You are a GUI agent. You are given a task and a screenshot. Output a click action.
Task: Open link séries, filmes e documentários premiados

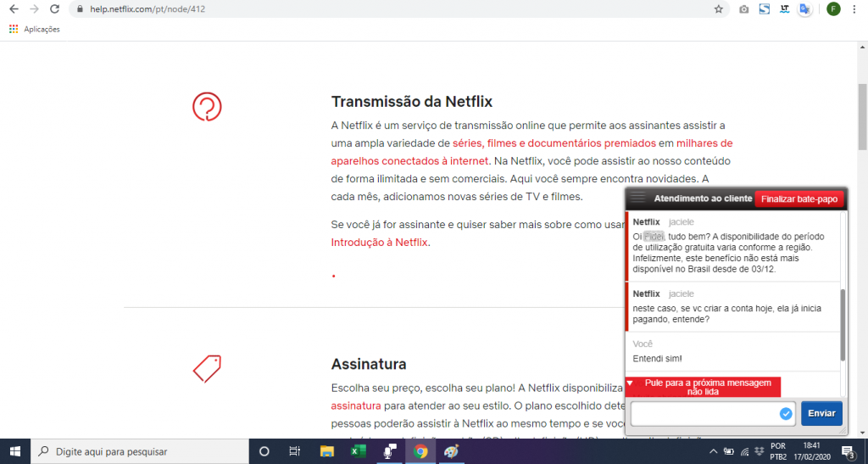coord(554,143)
